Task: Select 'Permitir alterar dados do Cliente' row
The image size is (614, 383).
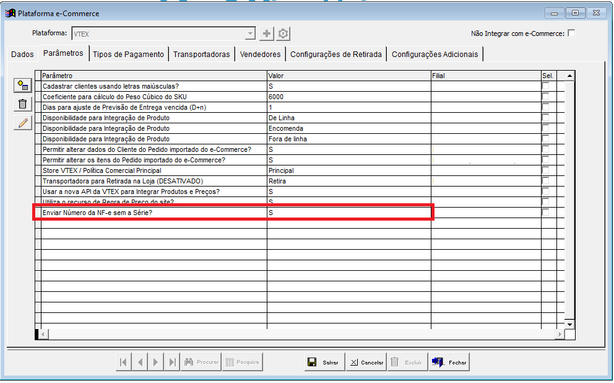Action: [x=299, y=150]
